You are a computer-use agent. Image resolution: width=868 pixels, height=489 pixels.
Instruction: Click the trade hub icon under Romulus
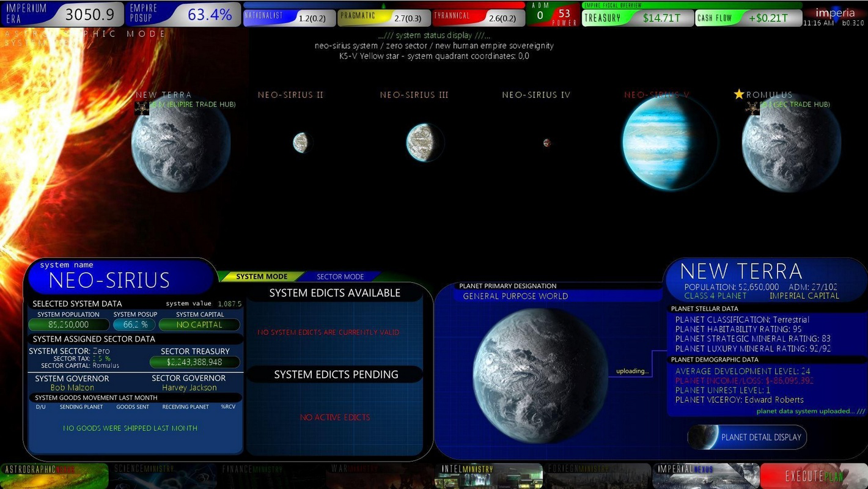[x=752, y=108]
